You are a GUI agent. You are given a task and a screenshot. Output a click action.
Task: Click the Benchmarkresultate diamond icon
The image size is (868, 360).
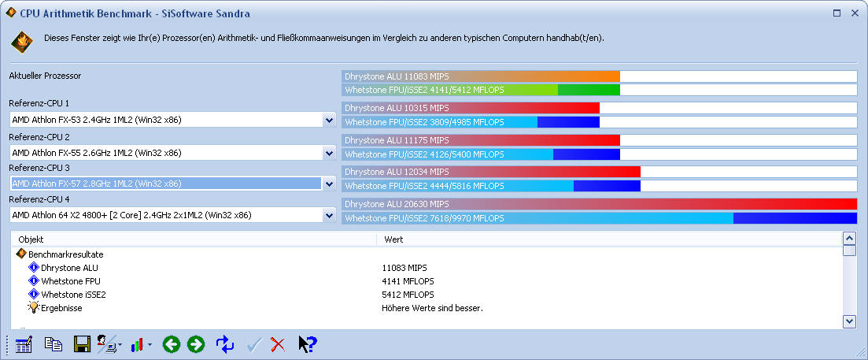coord(21,254)
